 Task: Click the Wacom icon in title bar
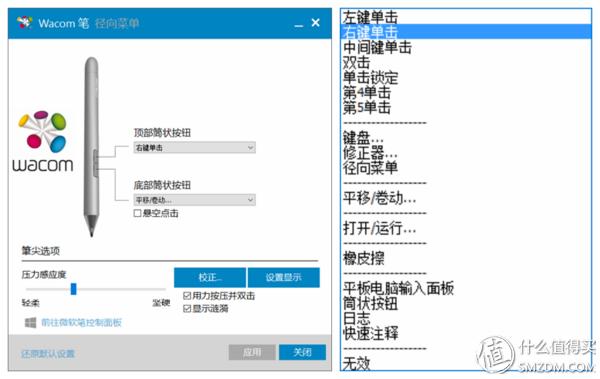[24, 23]
